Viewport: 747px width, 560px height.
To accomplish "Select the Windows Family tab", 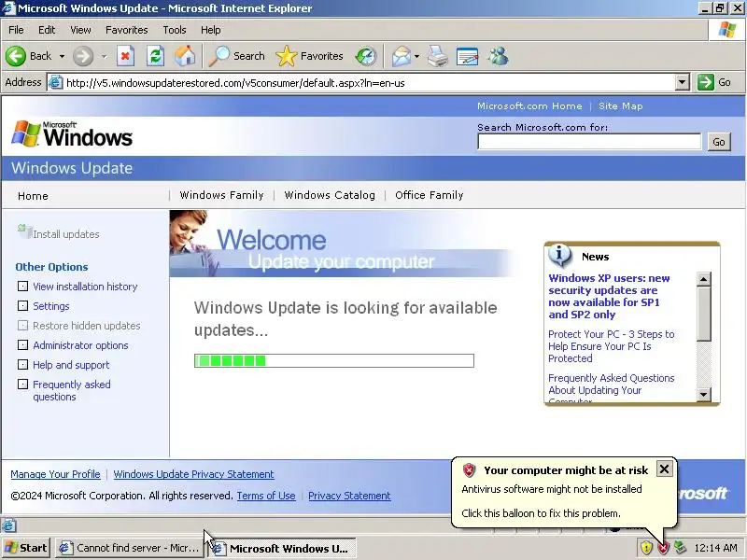I will pyautogui.click(x=221, y=195).
